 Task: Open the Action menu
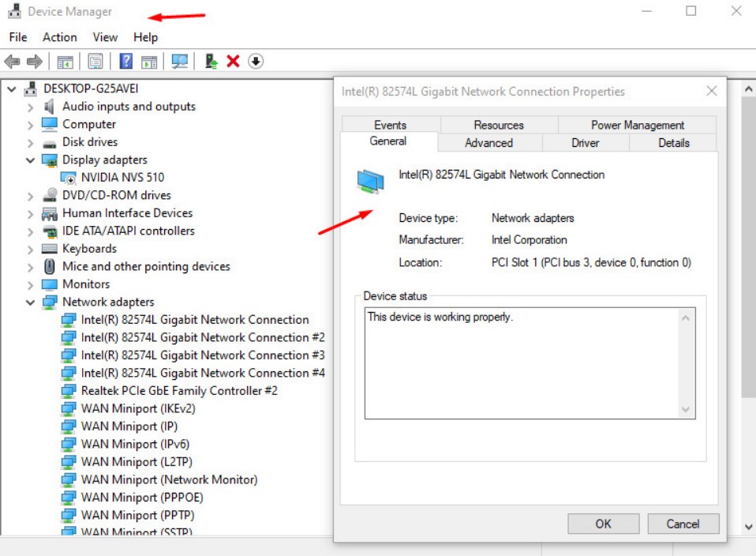(60, 37)
